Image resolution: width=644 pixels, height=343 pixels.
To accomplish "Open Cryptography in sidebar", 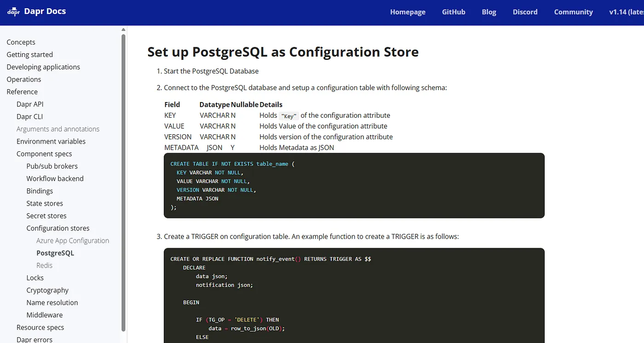I will (47, 290).
